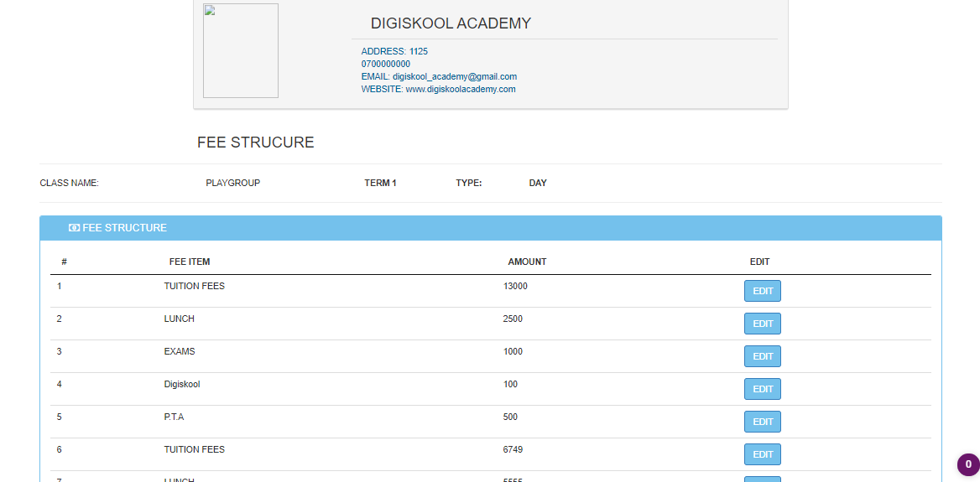This screenshot has width=980, height=482.
Task: Open edit for the P.T.A fee
Action: click(x=762, y=422)
